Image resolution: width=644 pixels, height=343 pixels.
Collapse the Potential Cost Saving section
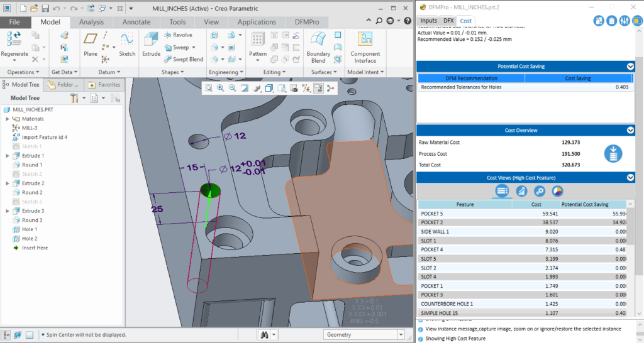point(630,67)
